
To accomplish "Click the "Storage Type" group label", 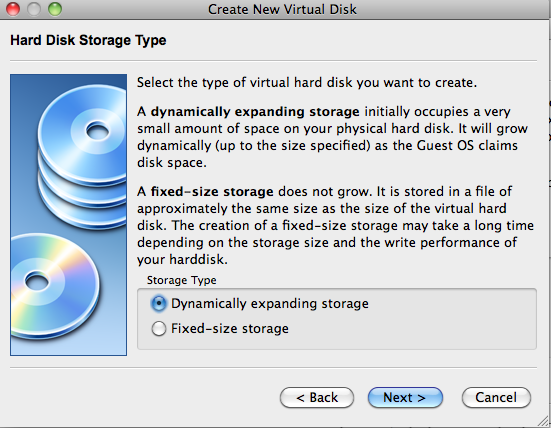I will [181, 280].
